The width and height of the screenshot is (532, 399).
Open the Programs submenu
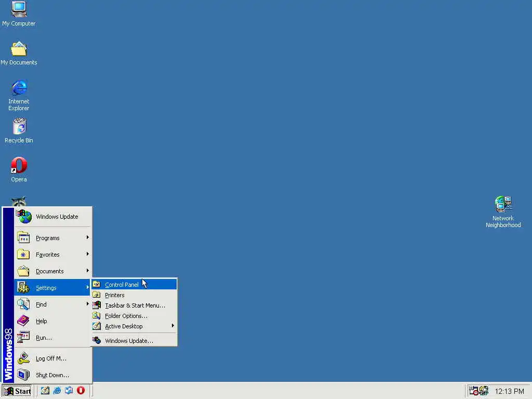coord(53,238)
